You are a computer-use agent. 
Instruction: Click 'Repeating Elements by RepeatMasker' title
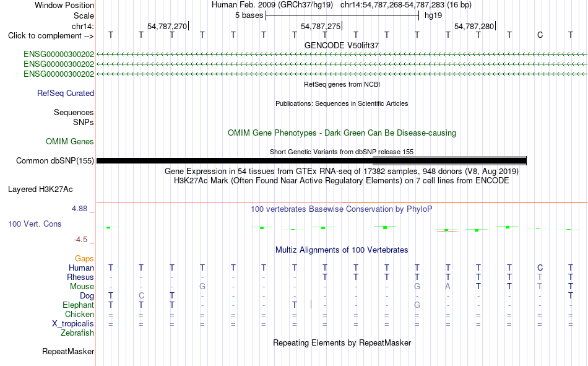tap(342, 342)
